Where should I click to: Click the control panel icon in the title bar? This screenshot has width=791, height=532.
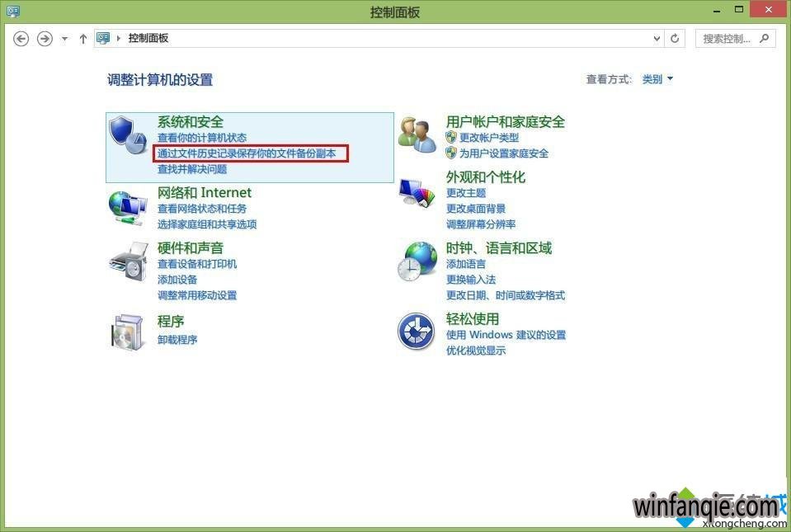(x=13, y=11)
